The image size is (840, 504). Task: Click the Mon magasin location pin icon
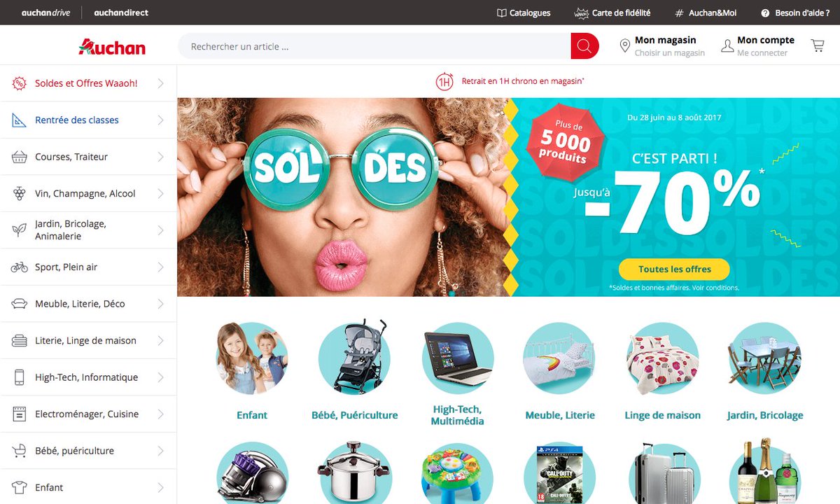pyautogui.click(x=624, y=46)
